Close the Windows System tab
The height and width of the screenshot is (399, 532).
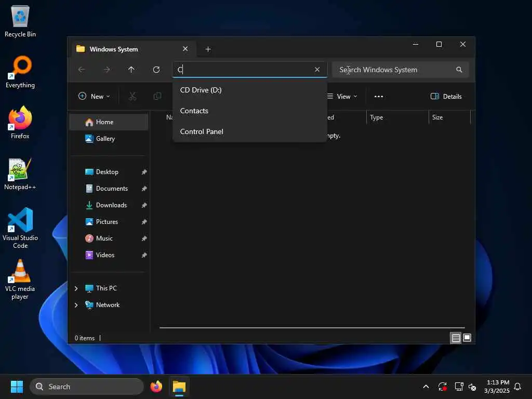[x=185, y=49]
